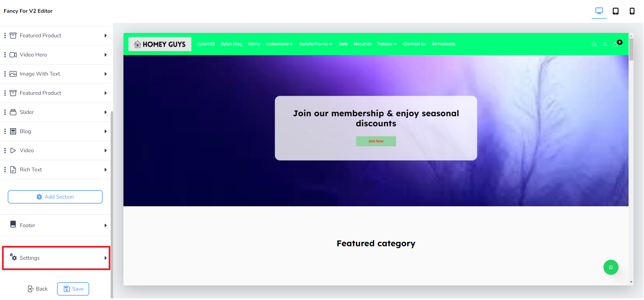644x300 pixels.
Task: Open the Settings panel item
Action: click(x=56, y=258)
